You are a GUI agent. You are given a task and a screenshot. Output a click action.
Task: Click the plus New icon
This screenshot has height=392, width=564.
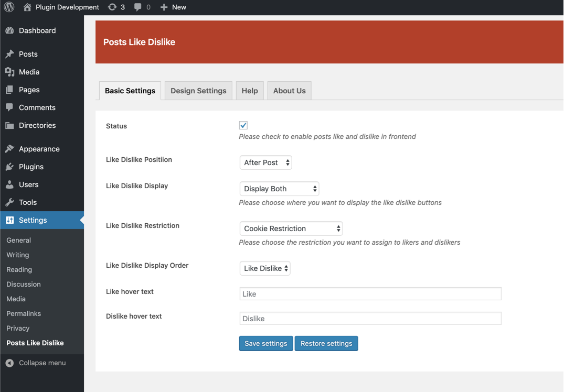click(164, 7)
